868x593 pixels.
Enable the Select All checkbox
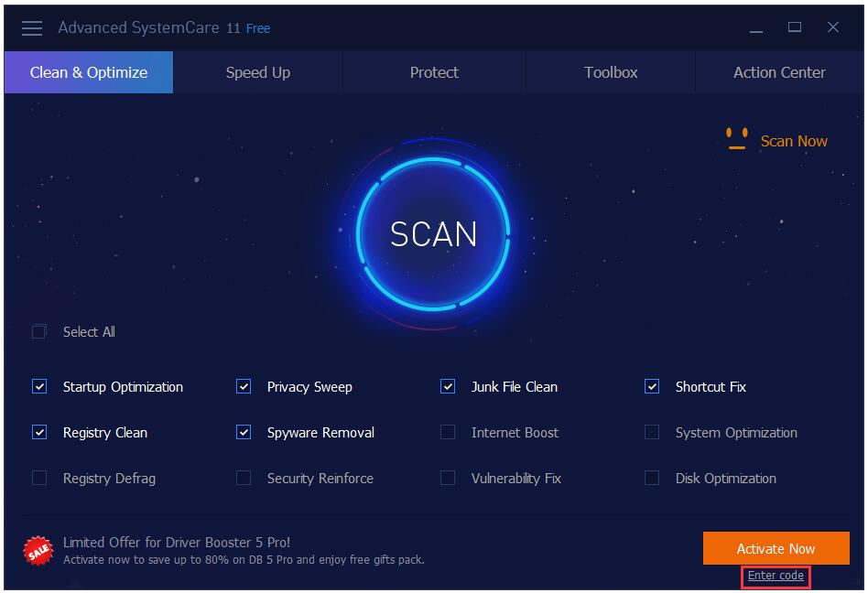coord(39,332)
